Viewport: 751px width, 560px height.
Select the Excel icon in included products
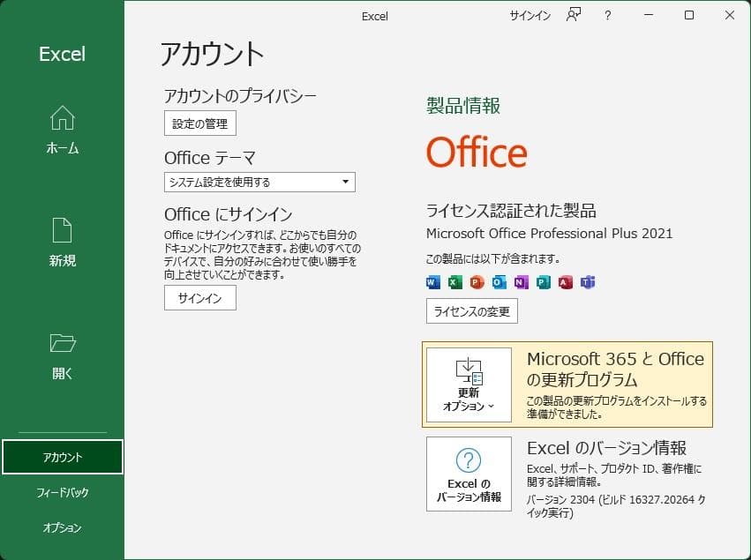point(453,282)
